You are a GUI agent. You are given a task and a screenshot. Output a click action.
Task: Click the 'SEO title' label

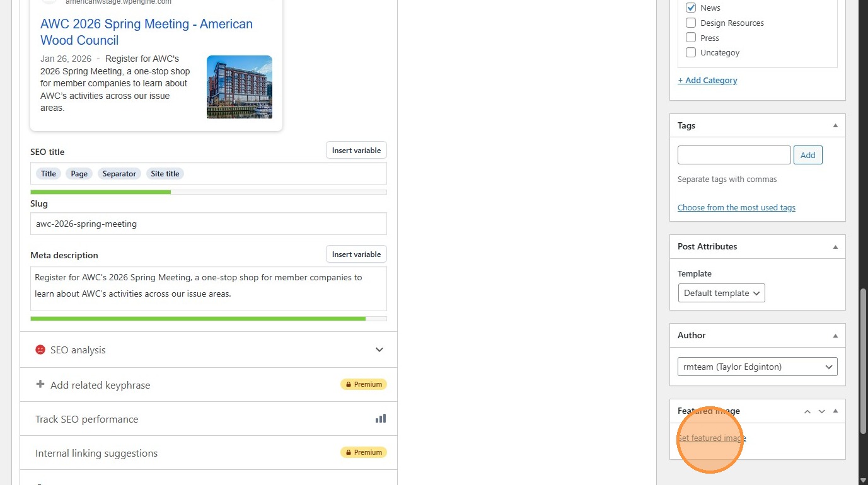(47, 152)
